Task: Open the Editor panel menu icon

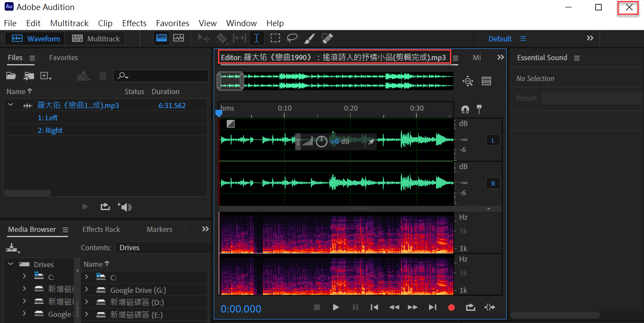Action: 456,58
